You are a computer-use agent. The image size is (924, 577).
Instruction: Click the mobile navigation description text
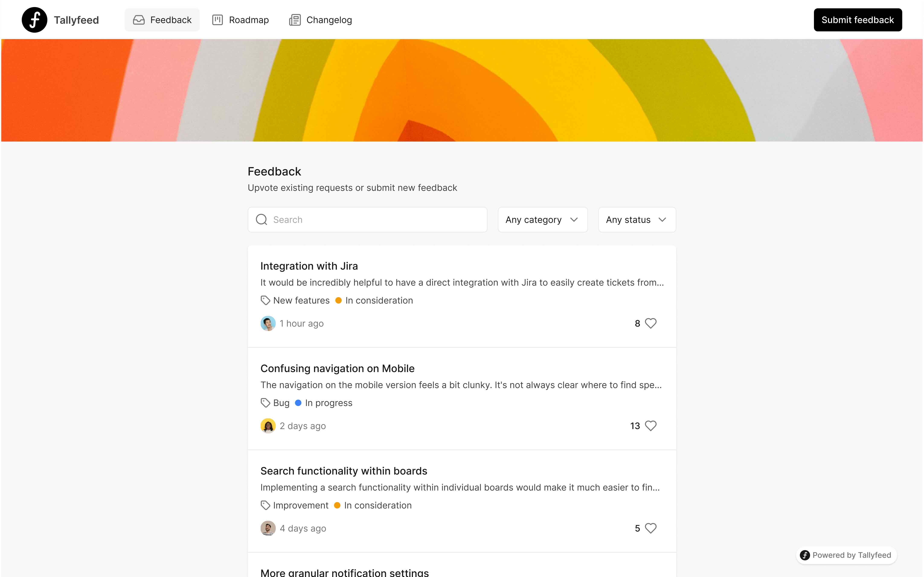(x=461, y=385)
